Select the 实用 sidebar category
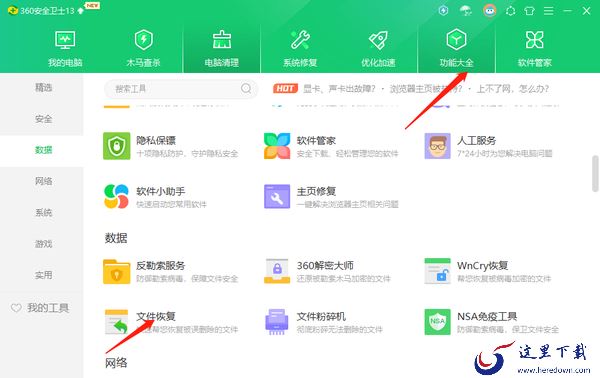The height and width of the screenshot is (378, 600). point(43,275)
